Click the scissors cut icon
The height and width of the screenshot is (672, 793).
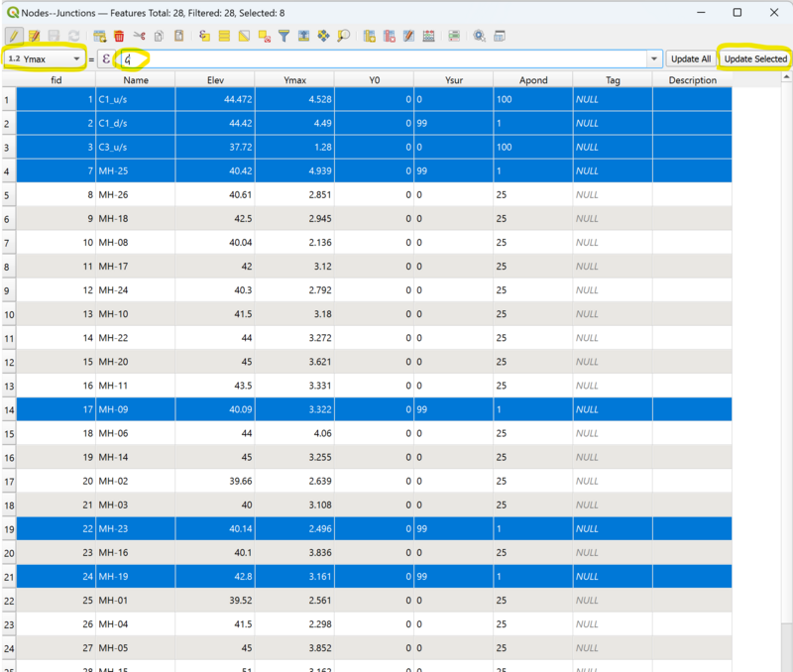pos(139,36)
